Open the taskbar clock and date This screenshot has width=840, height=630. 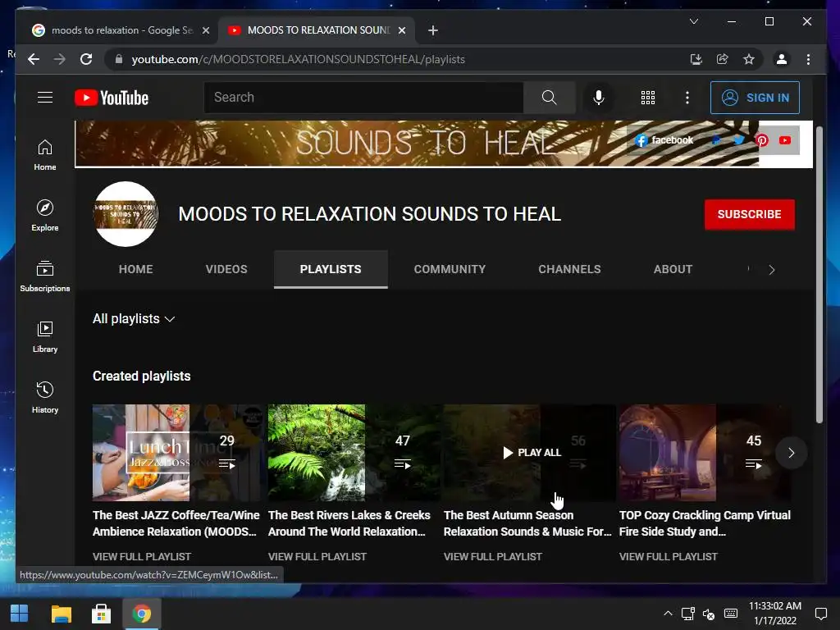pos(775,614)
